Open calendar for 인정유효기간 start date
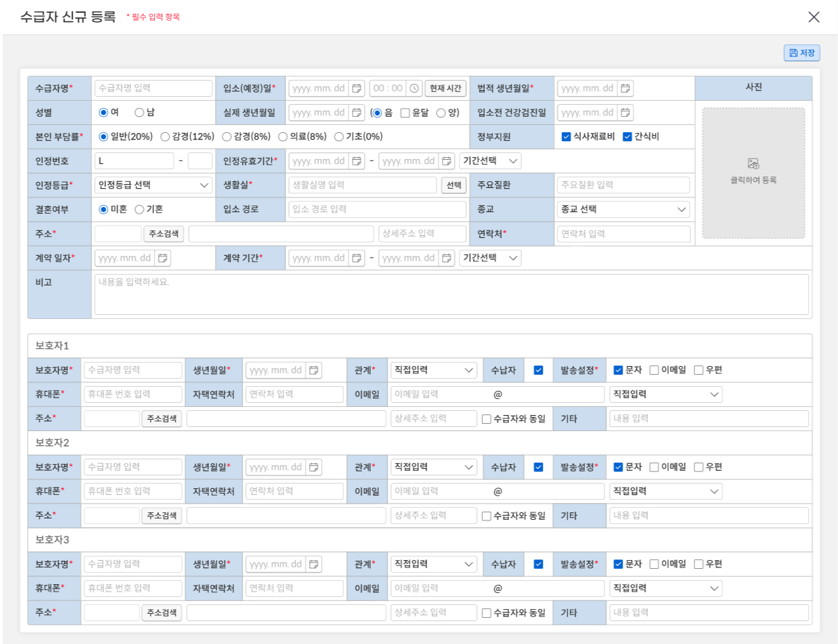The image size is (838, 644). pyautogui.click(x=357, y=160)
